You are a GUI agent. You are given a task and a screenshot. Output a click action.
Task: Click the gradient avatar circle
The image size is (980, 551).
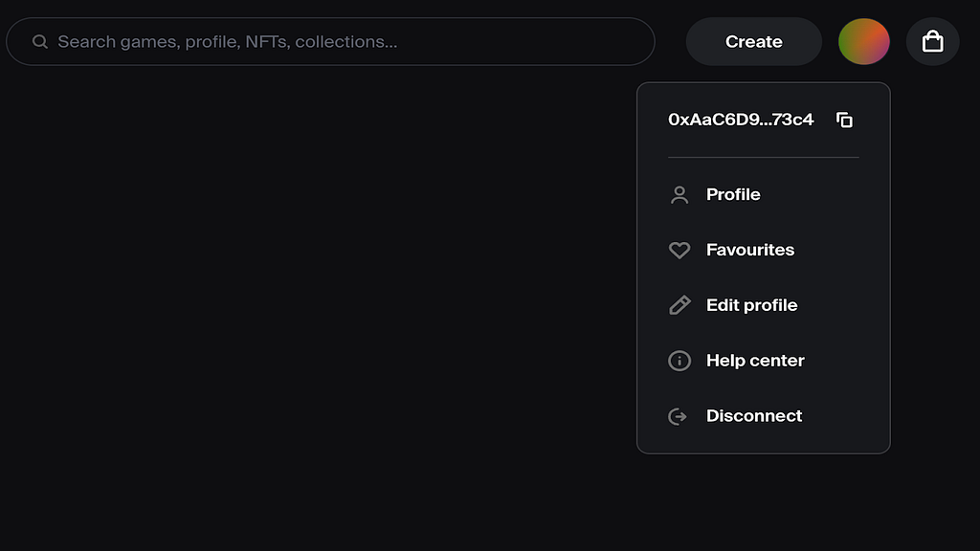pyautogui.click(x=864, y=41)
